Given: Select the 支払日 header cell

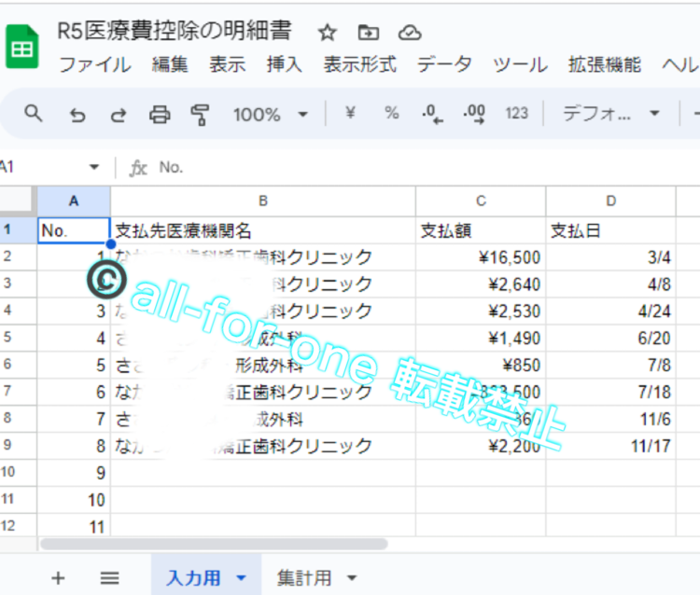Looking at the screenshot, I should [x=610, y=230].
